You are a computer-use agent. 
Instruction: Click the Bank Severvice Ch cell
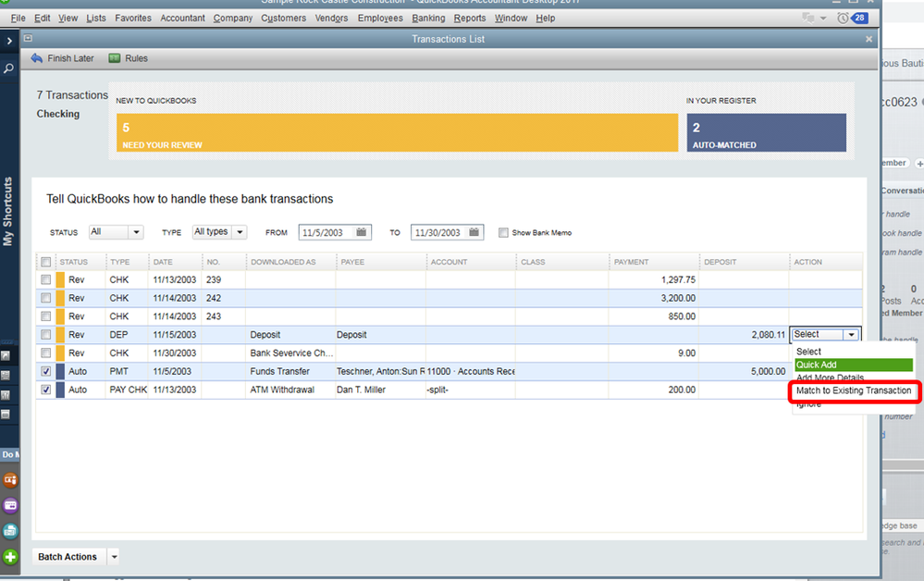point(291,353)
